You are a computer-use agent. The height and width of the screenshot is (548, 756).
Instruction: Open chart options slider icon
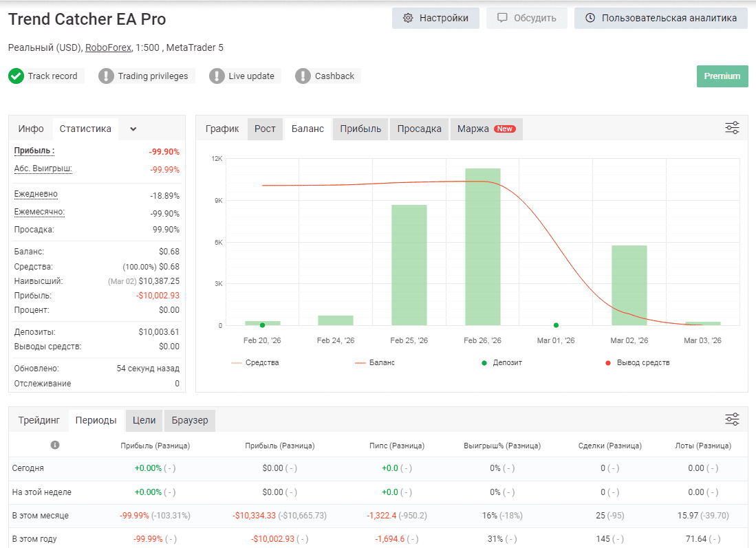click(732, 128)
